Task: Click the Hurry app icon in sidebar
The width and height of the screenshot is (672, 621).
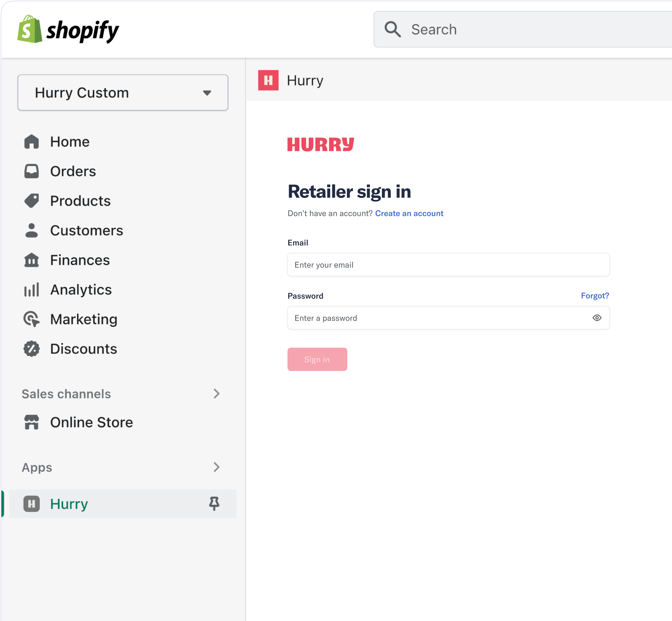Action: tap(32, 504)
